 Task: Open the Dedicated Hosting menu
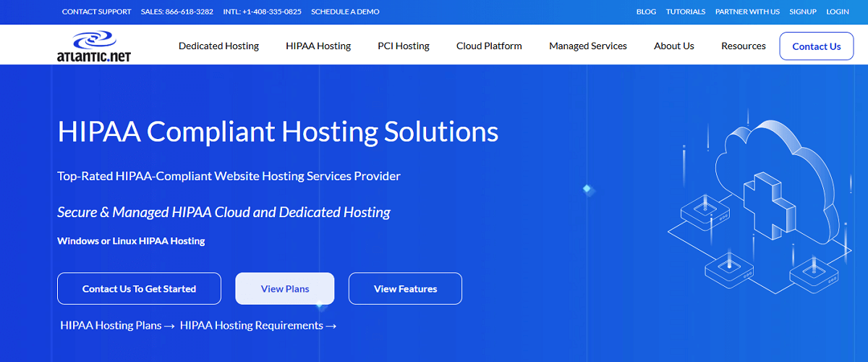click(x=218, y=46)
